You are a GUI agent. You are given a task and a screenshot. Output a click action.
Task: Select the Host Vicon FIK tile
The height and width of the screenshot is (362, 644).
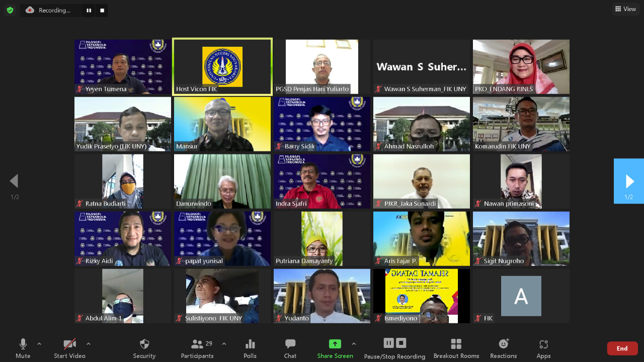tap(222, 67)
